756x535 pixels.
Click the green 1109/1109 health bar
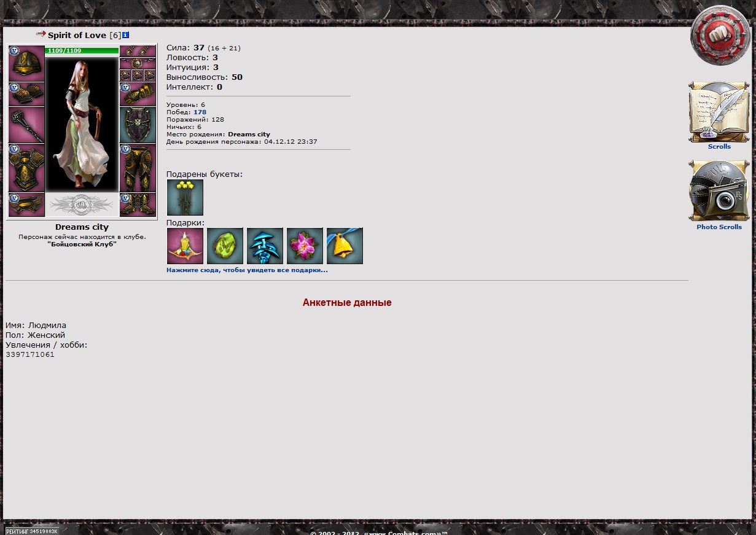[82, 50]
